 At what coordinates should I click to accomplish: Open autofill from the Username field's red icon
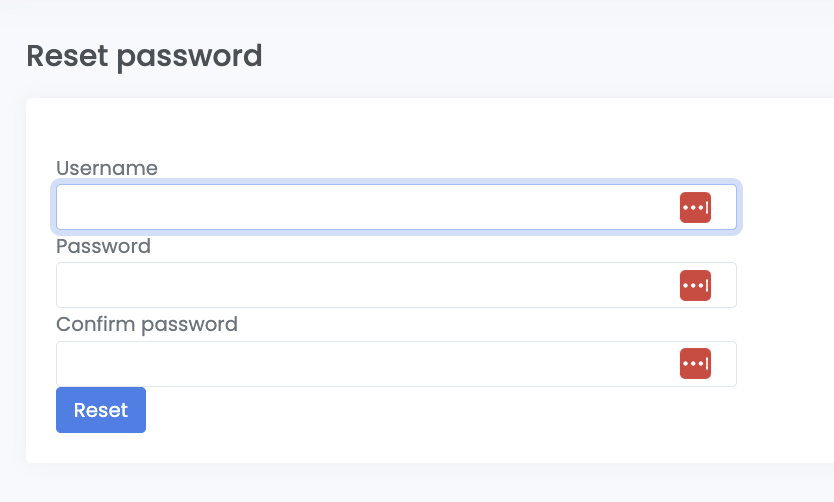point(695,207)
